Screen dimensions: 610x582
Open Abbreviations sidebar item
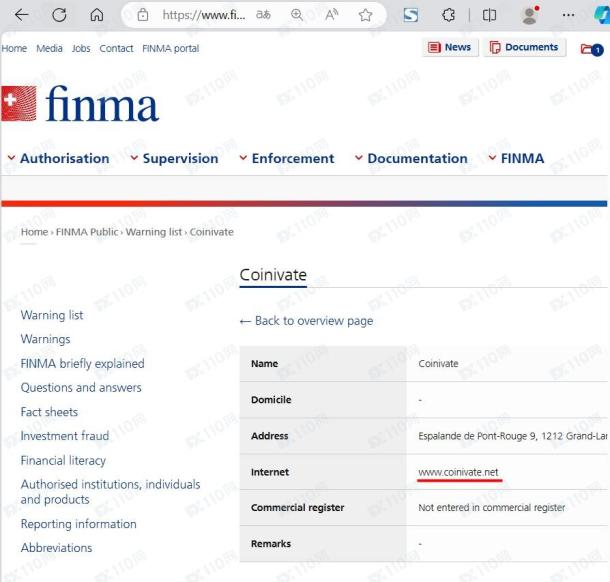click(56, 548)
